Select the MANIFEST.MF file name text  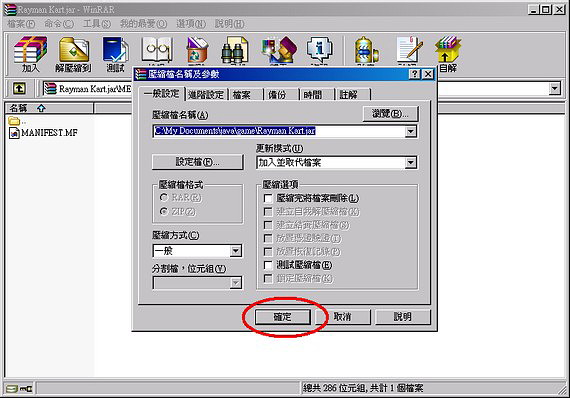(x=49, y=133)
